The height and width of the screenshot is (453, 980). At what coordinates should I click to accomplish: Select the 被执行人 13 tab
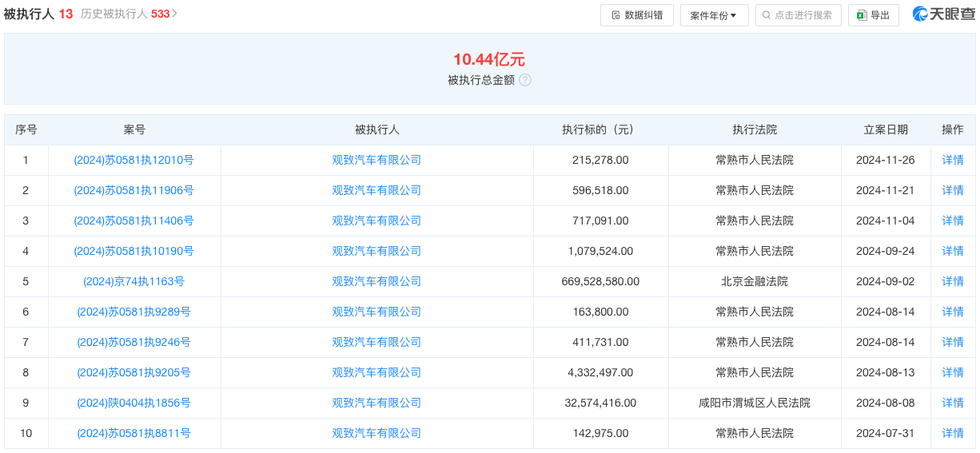tap(38, 14)
